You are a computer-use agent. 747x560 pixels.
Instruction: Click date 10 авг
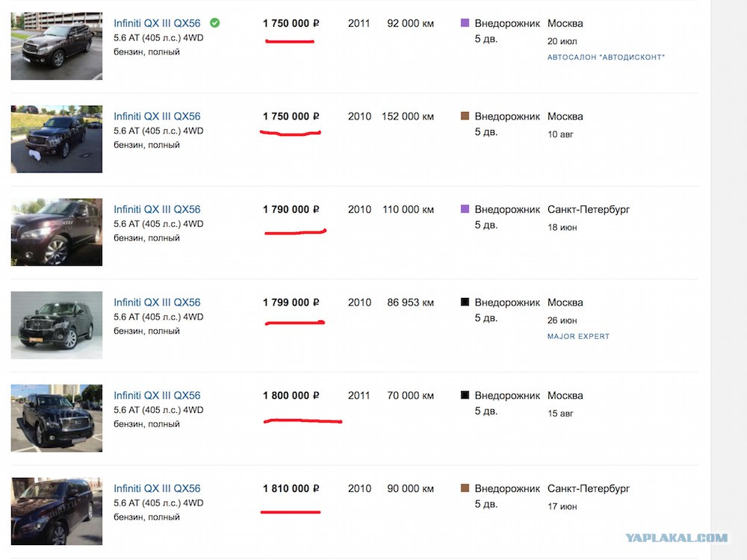pyautogui.click(x=560, y=134)
